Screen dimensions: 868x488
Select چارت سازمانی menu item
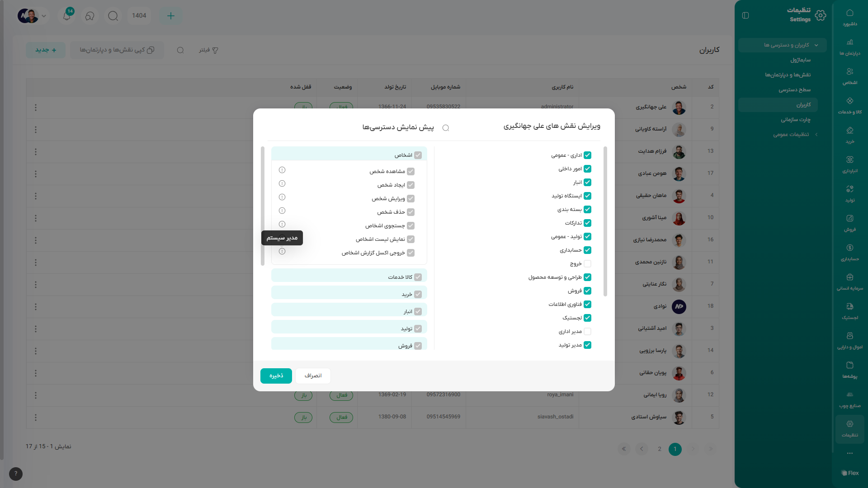[x=795, y=120]
